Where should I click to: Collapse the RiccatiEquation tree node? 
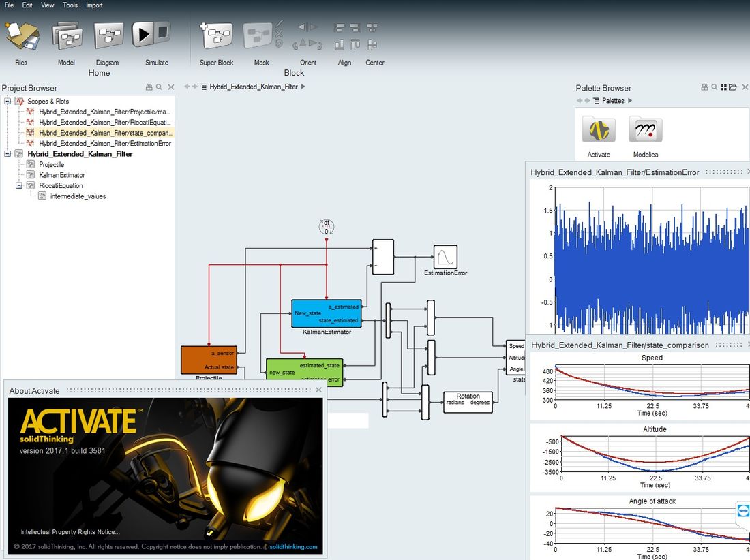(19, 185)
